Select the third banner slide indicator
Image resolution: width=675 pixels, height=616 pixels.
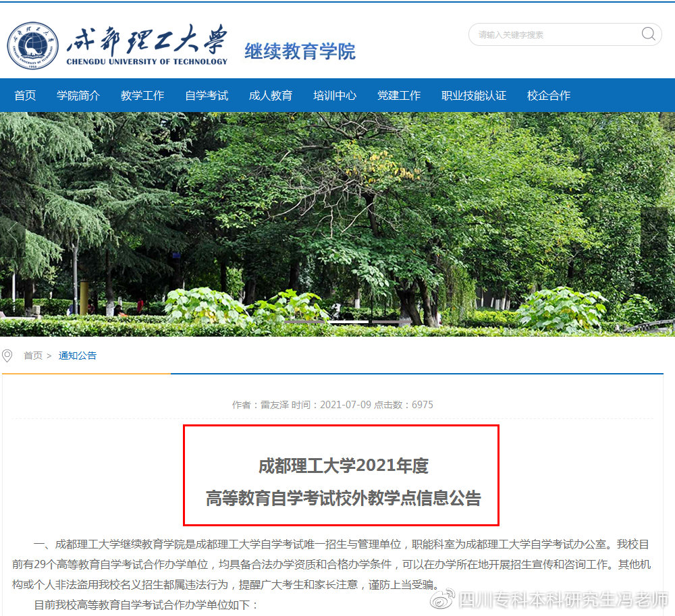(x=392, y=322)
